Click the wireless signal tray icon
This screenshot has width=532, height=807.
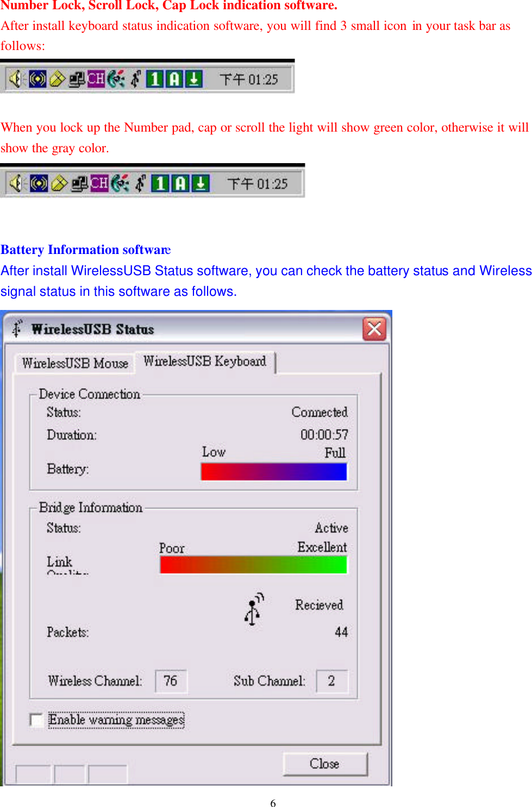[37, 79]
